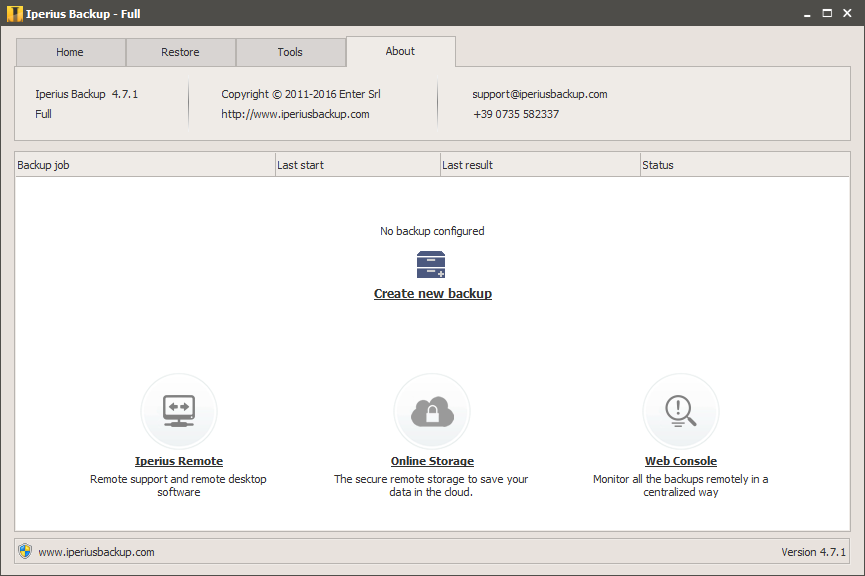Screen dimensions: 865x576
Task: Click 'Version 4.7.1' in the status bar
Action: click(x=813, y=552)
